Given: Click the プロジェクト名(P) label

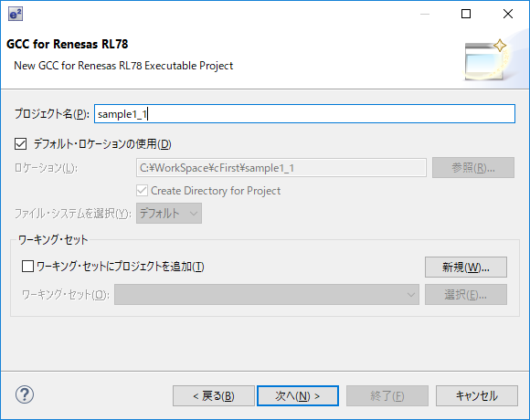Looking at the screenshot, I should click(52, 114).
